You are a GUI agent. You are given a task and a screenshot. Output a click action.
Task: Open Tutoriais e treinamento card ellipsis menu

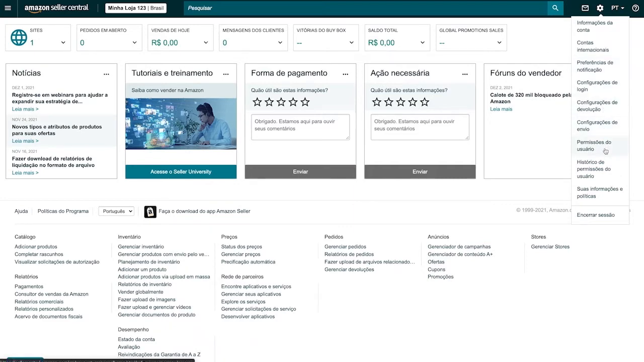tap(226, 74)
